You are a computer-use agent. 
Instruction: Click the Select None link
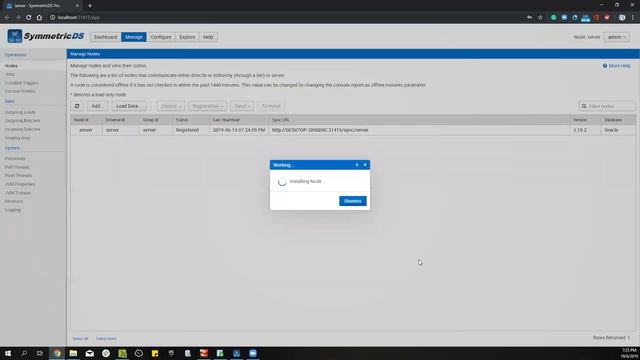pos(106,339)
